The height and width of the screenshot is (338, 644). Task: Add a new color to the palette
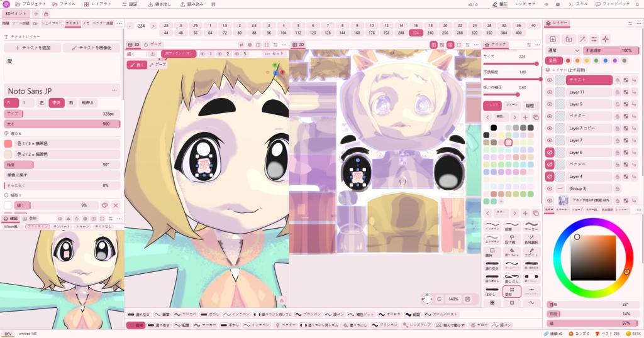pos(501,202)
